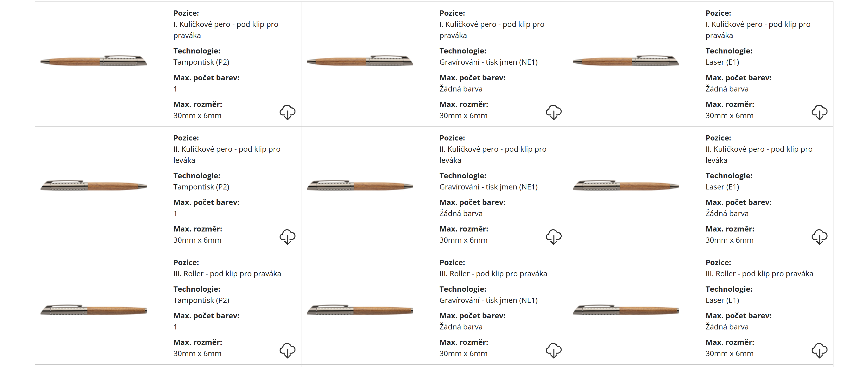Open roller image for position III Tampontisk
This screenshot has height=367, width=868.
(94, 310)
